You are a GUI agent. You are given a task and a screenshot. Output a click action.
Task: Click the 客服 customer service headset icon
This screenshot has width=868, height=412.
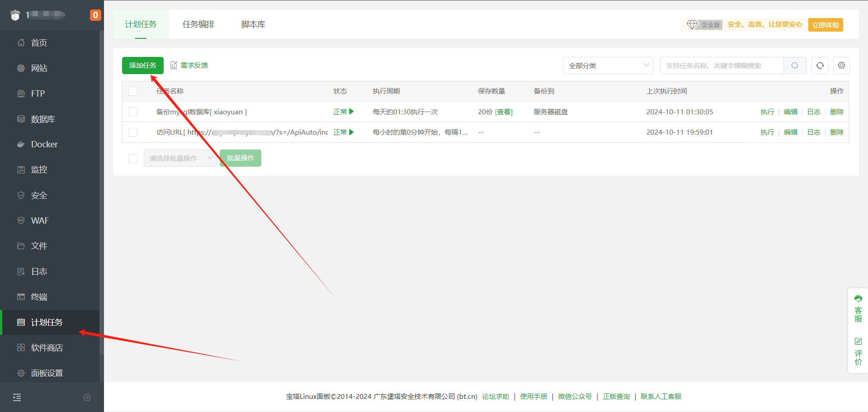(x=858, y=299)
